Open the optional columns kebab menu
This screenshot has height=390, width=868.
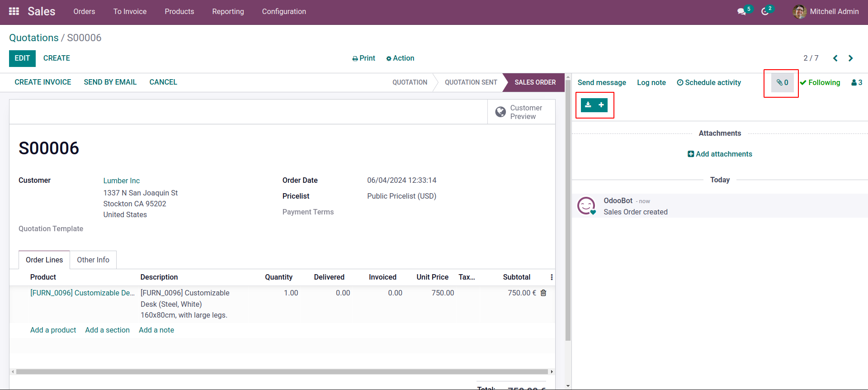[552, 277]
